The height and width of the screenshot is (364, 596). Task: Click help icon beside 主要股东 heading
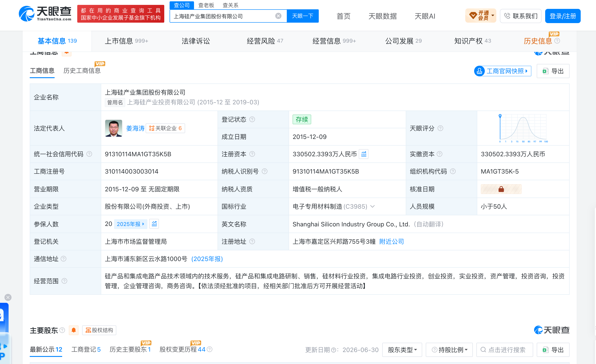point(62,330)
